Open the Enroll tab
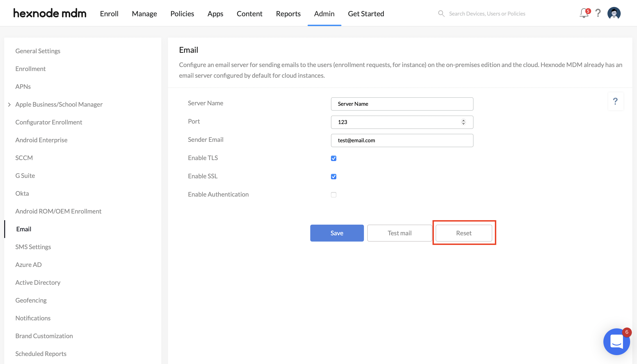The image size is (637, 364). [x=109, y=14]
